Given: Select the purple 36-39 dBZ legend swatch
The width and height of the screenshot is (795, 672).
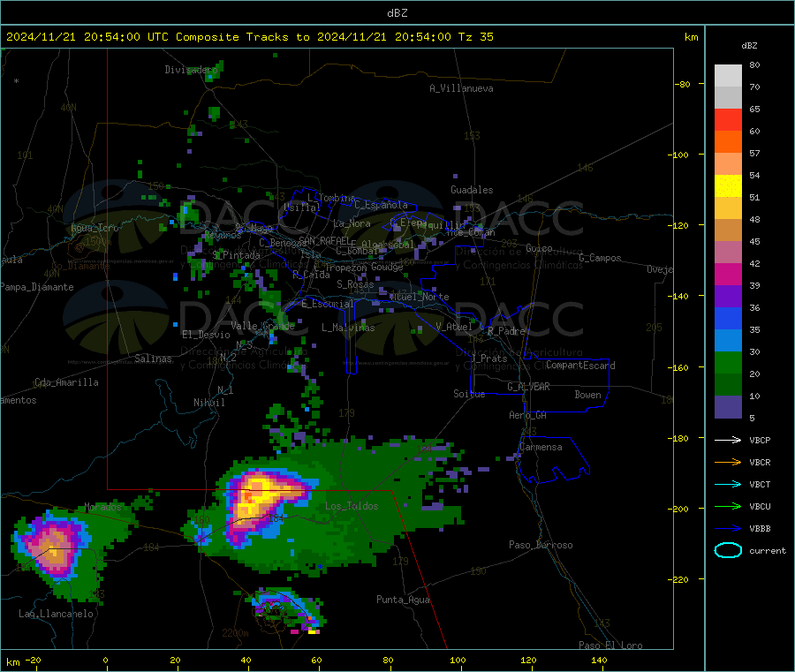Looking at the screenshot, I should coord(728,297).
